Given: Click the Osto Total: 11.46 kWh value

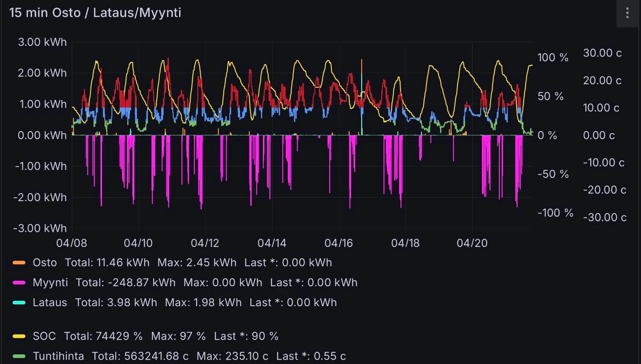Looking at the screenshot, I should coord(107,263).
